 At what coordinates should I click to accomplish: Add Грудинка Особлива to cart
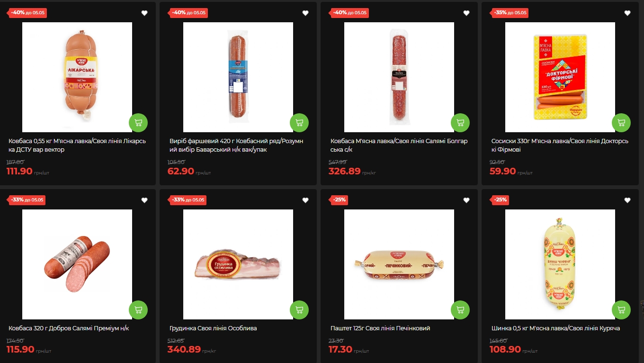[x=299, y=310]
